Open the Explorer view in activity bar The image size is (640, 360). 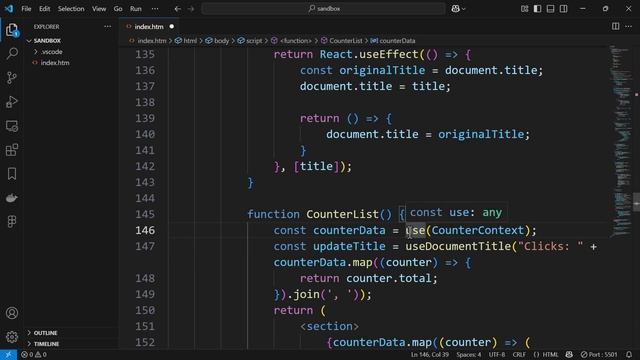click(12, 30)
